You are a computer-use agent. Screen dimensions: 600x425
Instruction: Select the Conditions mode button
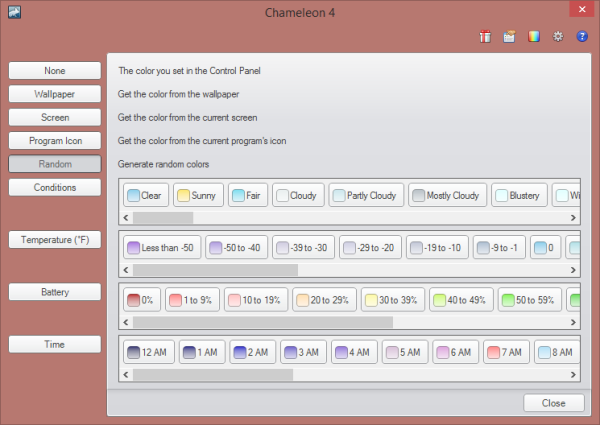[55, 187]
